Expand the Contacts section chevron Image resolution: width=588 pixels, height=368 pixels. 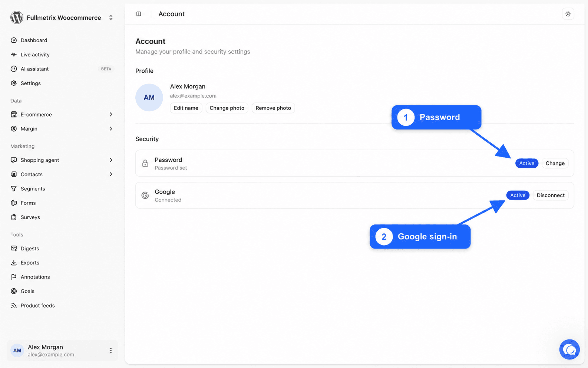[x=111, y=174]
